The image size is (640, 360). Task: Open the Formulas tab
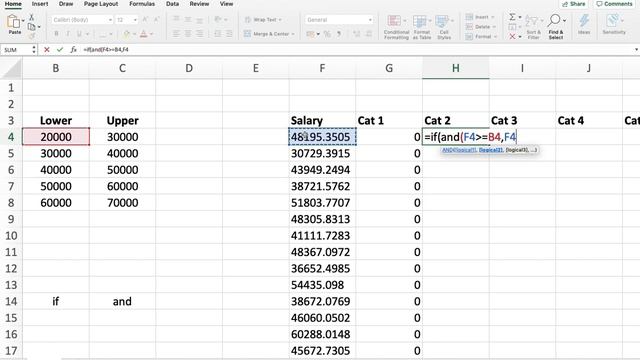click(142, 4)
